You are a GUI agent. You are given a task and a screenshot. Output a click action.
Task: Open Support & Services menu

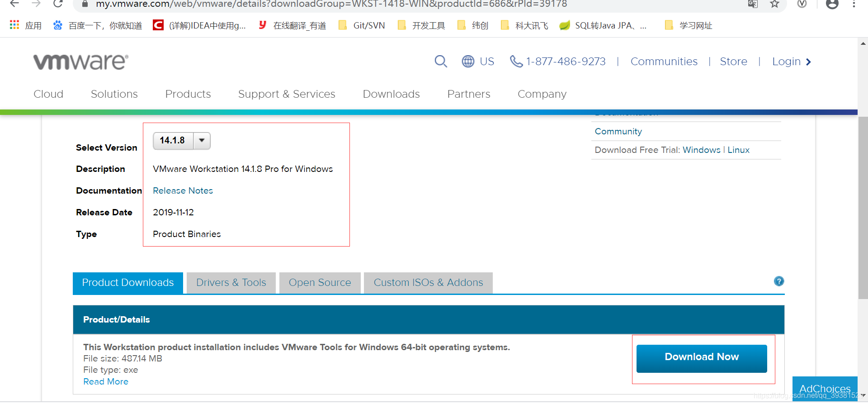tap(287, 94)
